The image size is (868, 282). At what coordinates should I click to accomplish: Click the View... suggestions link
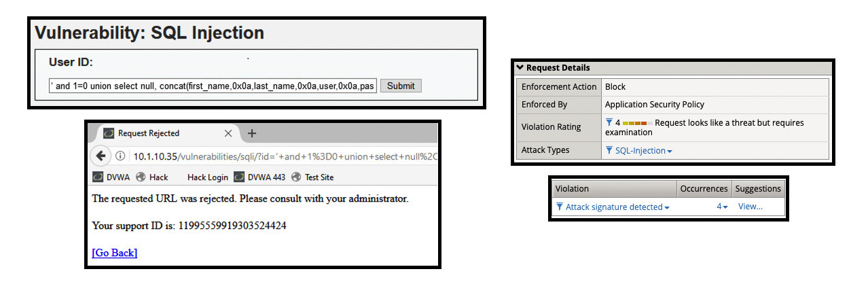(750, 207)
